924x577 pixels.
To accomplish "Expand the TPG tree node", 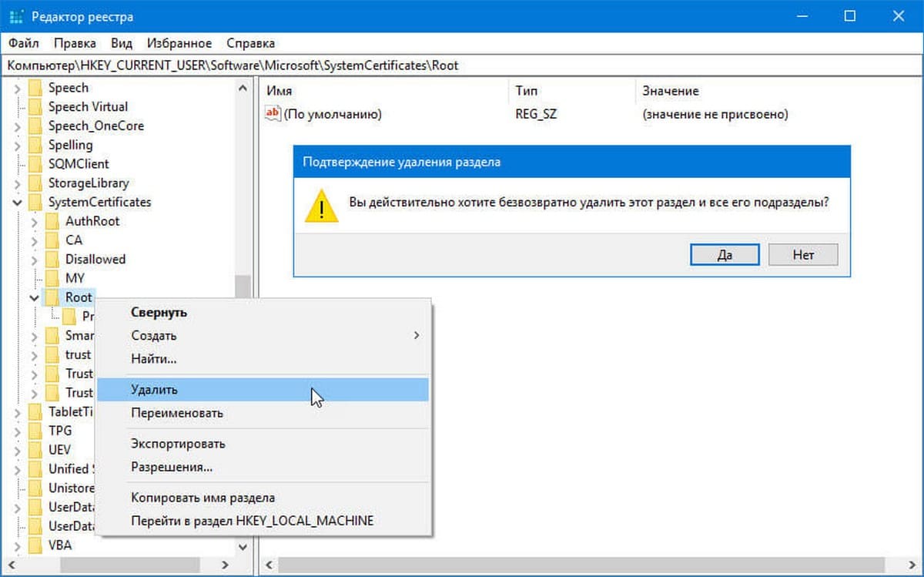I will click(x=18, y=431).
